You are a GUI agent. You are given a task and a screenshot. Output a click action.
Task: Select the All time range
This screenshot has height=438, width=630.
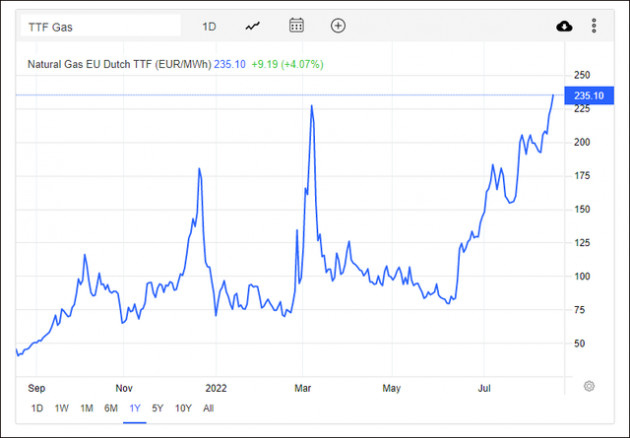[208, 408]
